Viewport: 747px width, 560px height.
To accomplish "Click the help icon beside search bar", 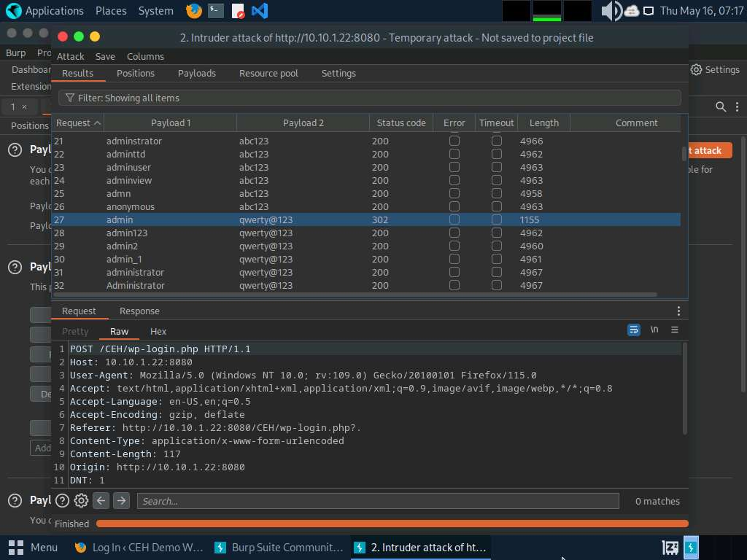I will coord(62,500).
